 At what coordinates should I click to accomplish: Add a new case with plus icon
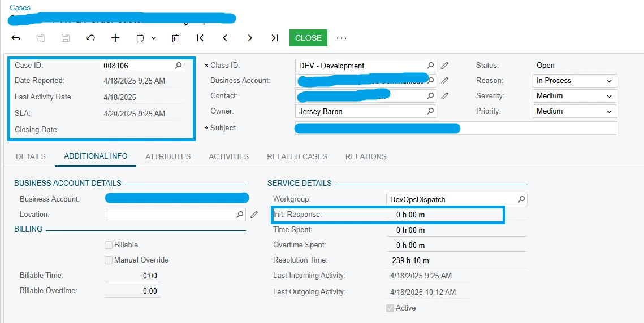(x=115, y=38)
